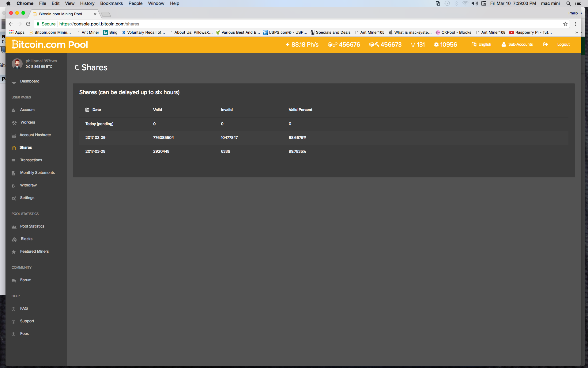This screenshot has height=368, width=588.
Task: Click the Withdraw bitcoin icon
Action: click(13, 186)
